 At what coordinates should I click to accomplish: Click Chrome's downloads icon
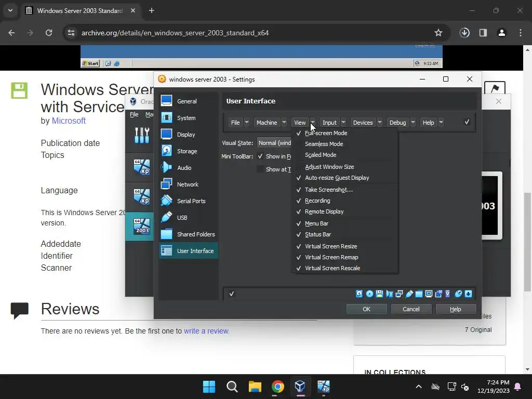pos(464,33)
